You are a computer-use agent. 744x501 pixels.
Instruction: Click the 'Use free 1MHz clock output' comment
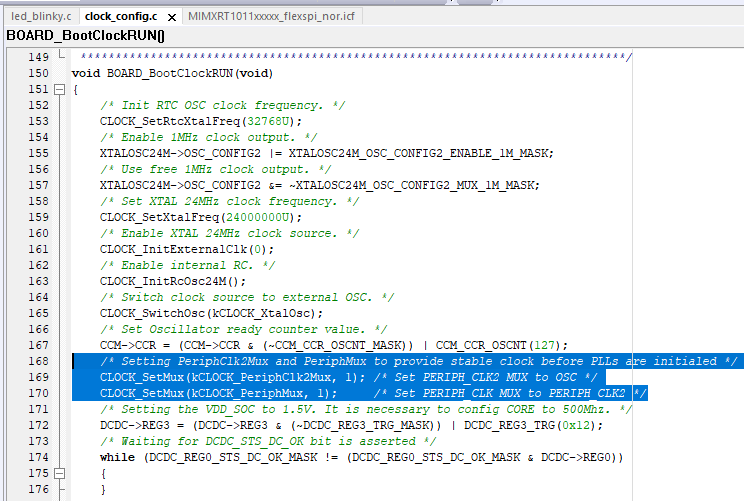(x=215, y=169)
